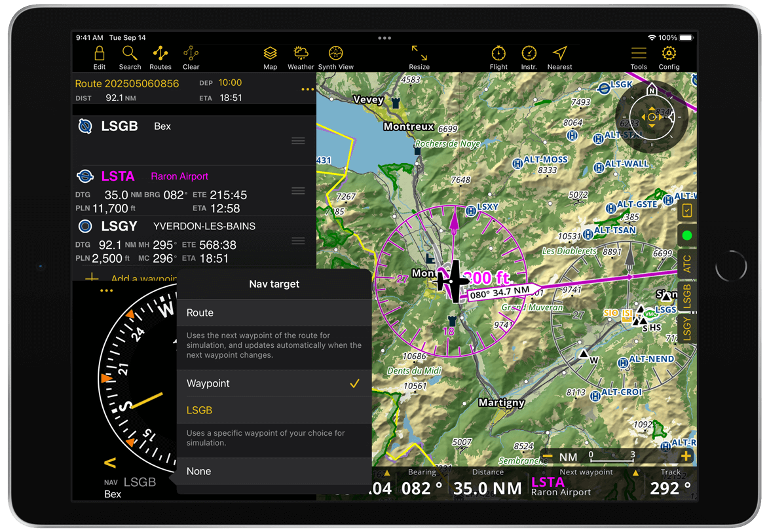Tap the Edit lock icon
The image size is (769, 532).
[x=100, y=53]
